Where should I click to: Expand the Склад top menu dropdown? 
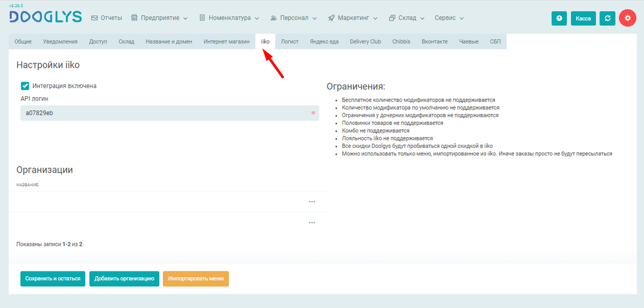point(406,18)
